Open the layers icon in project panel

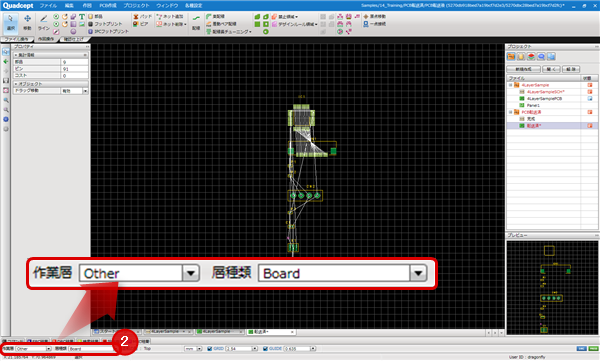click(x=531, y=57)
